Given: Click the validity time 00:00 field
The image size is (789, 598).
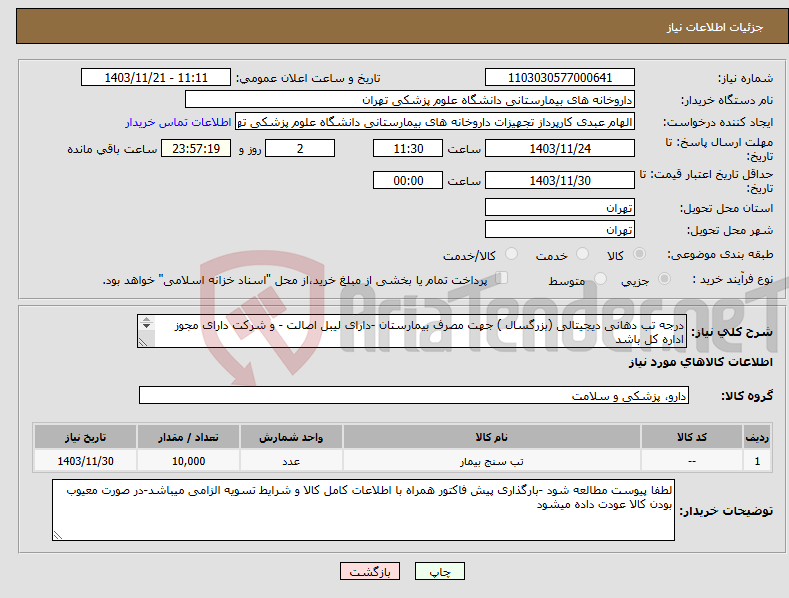Looking at the screenshot, I should point(408,180).
